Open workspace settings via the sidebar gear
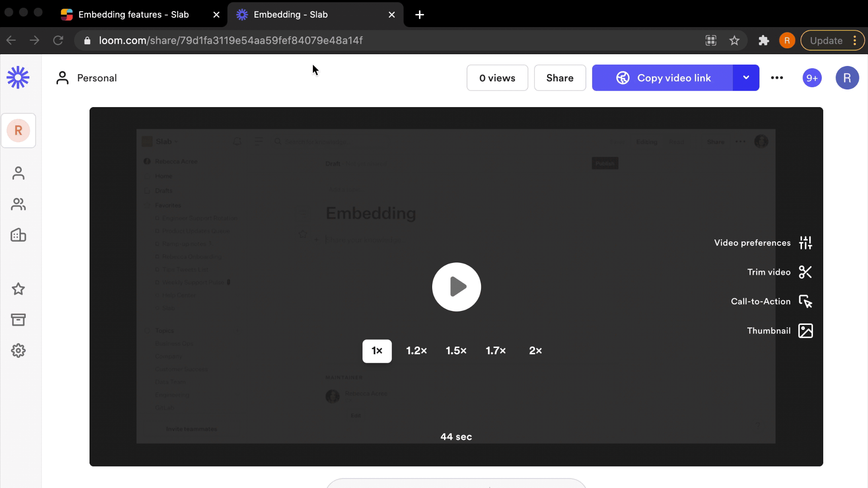The width and height of the screenshot is (868, 488). [18, 351]
